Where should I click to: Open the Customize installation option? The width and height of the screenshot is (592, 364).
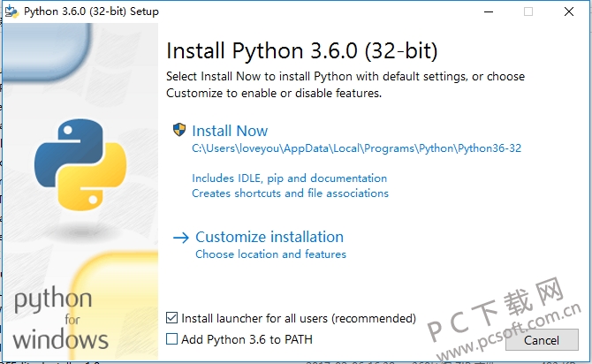point(269,237)
